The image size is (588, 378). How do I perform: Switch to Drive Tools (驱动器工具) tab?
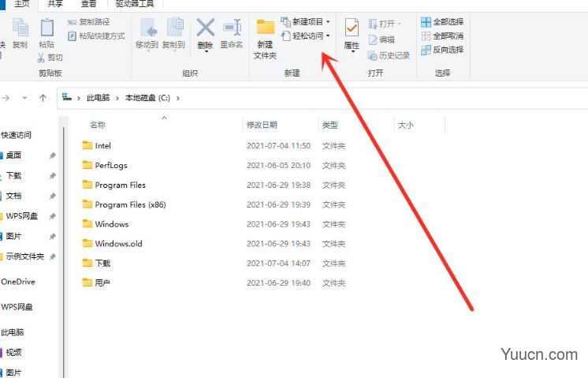coord(135,4)
